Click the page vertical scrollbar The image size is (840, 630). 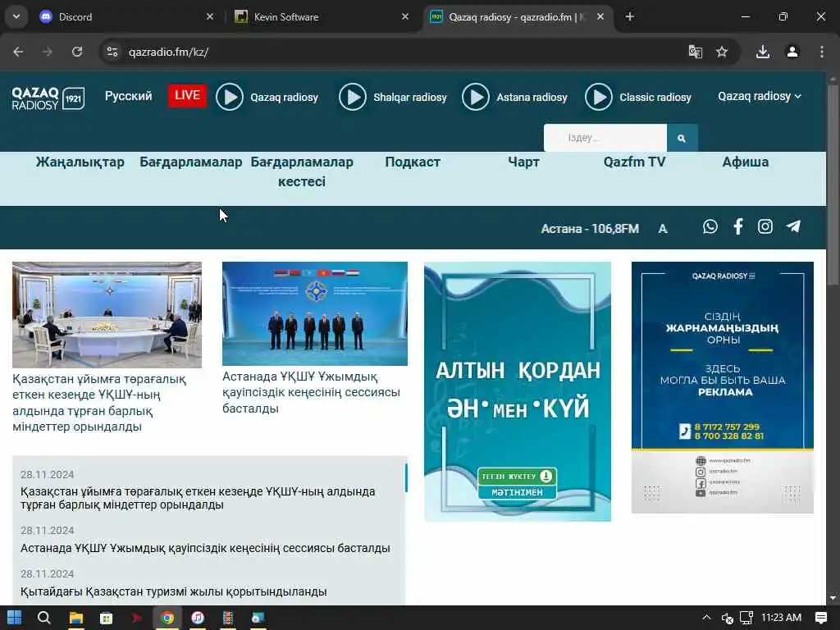point(833,185)
